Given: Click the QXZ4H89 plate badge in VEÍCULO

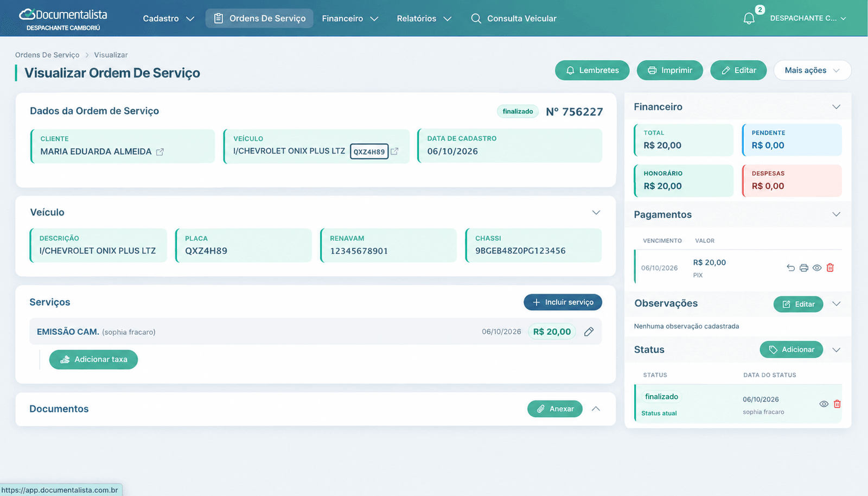Looking at the screenshot, I should [369, 151].
